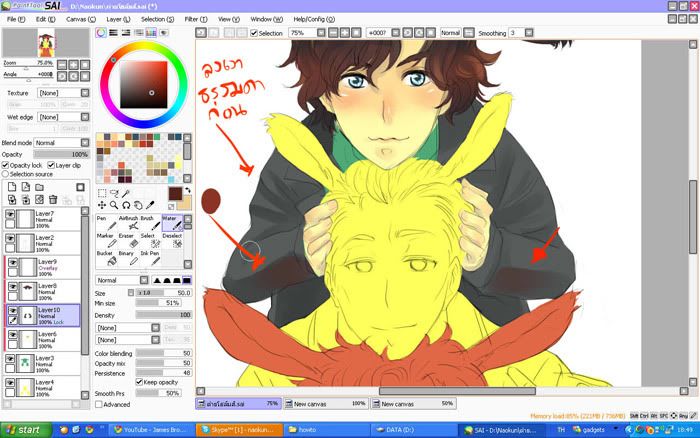Click the Windows Start button
This screenshot has height=438, width=700.
pos(23,429)
